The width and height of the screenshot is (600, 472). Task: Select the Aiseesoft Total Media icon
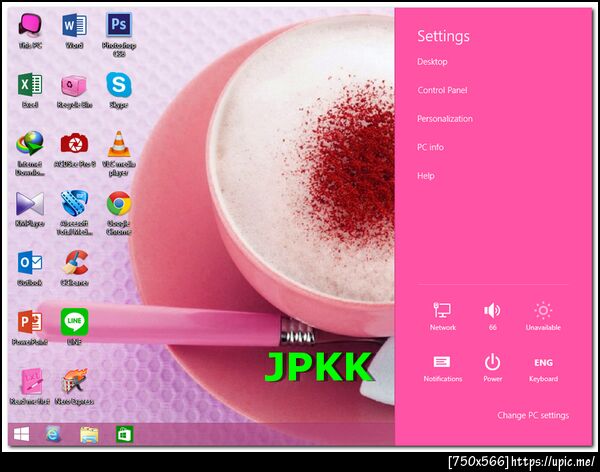(x=74, y=213)
